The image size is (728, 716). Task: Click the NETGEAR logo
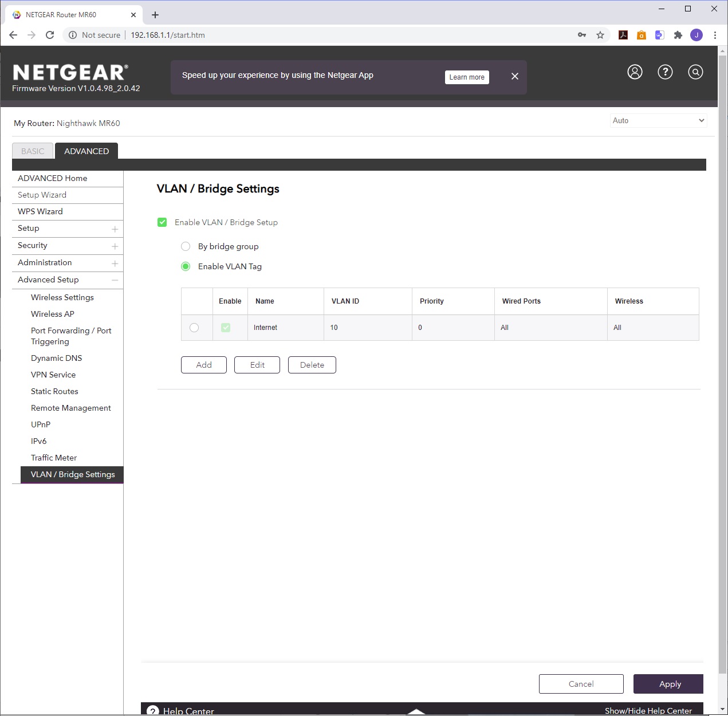(70, 72)
